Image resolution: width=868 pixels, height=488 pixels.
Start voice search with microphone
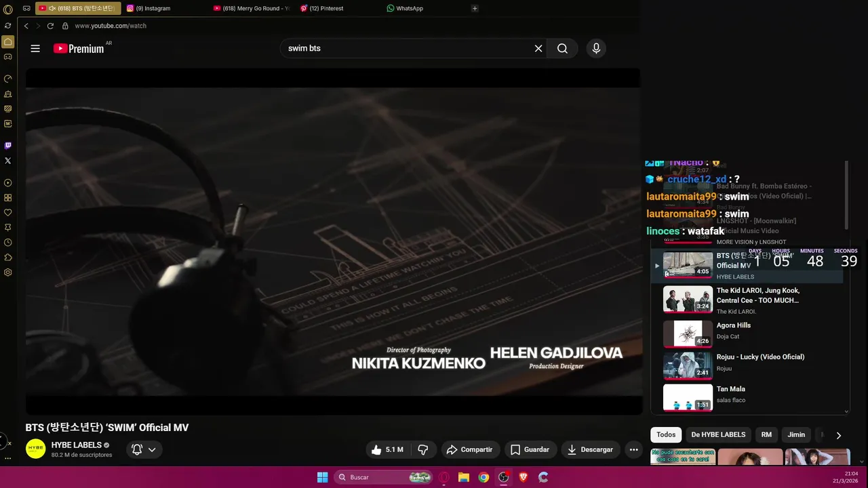(596, 48)
